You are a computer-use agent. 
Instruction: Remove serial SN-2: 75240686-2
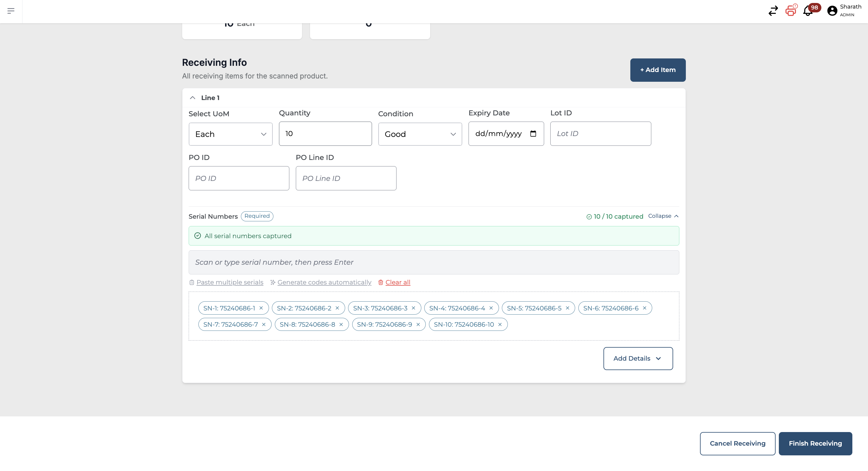[x=337, y=308]
